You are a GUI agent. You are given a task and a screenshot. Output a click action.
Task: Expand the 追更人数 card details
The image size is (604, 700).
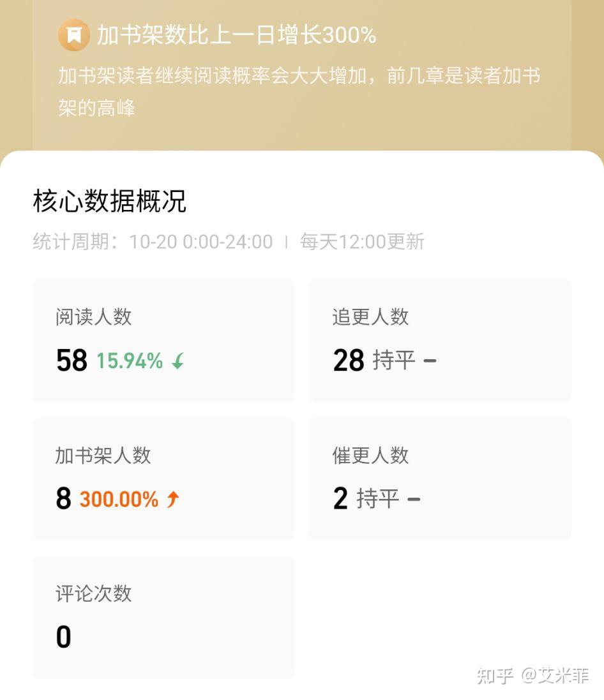(x=441, y=341)
